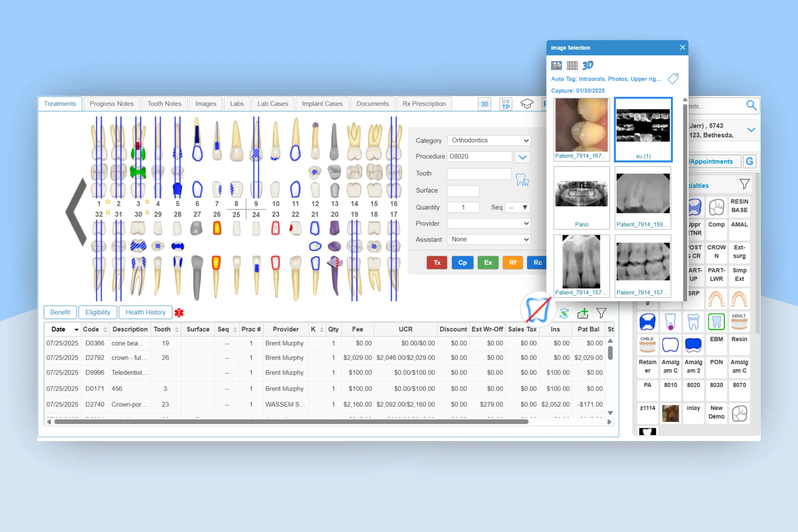Image resolution: width=798 pixels, height=532 pixels.
Task: Open the Category dropdown showing Orthodontics
Action: tap(489, 140)
